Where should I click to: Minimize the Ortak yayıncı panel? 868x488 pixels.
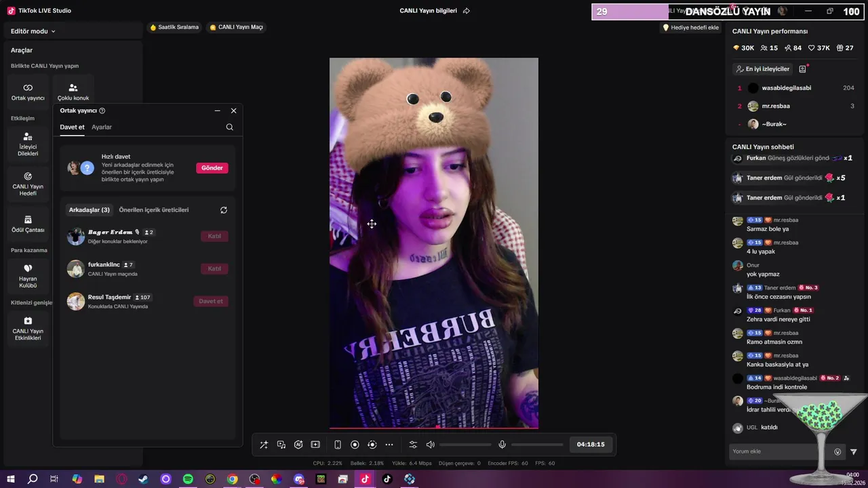point(217,110)
